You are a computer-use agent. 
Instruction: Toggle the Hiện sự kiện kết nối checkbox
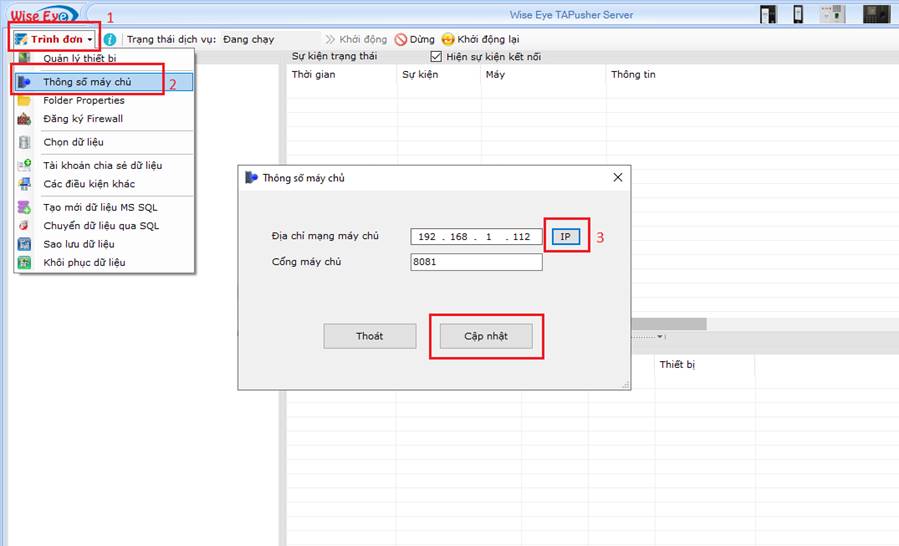(435, 57)
